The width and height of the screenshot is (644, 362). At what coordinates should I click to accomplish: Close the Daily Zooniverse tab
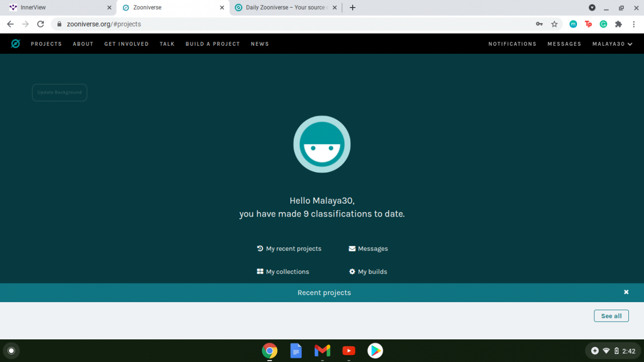pos(335,8)
